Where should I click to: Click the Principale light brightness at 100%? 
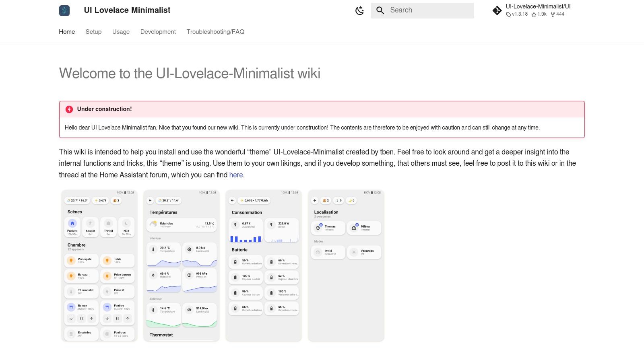pyautogui.click(x=81, y=260)
